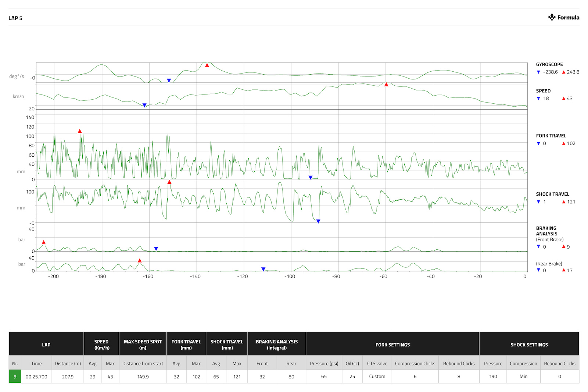Click red up-triangle in Fork Travel legend
Screen dimensions: 588x392
564,143
